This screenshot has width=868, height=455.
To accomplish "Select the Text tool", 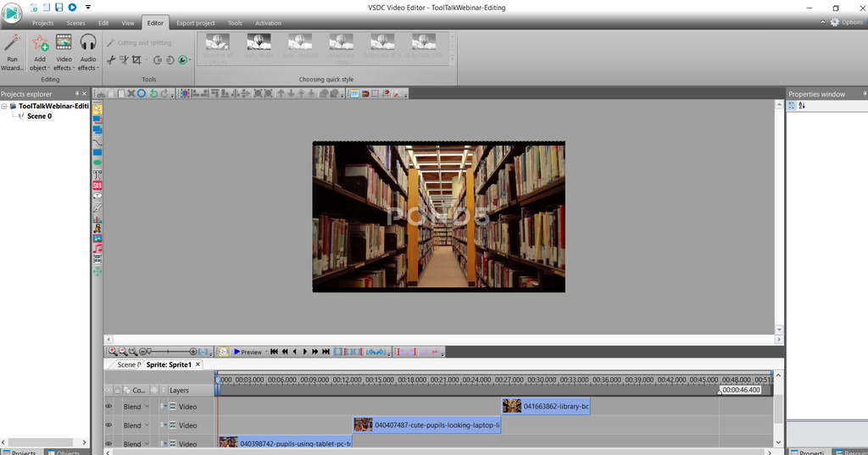I will point(97,175).
